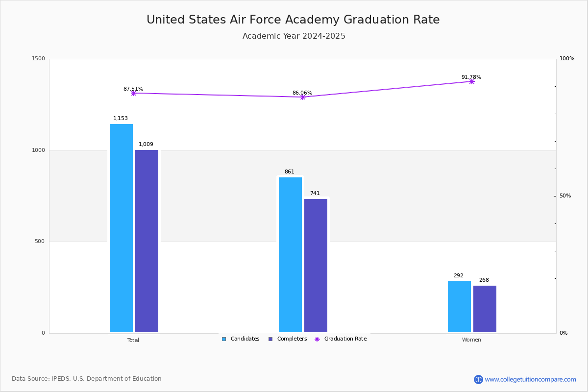This screenshot has height=392, width=588.
Task: Toggle the Completers series legend label
Action: tap(292, 339)
